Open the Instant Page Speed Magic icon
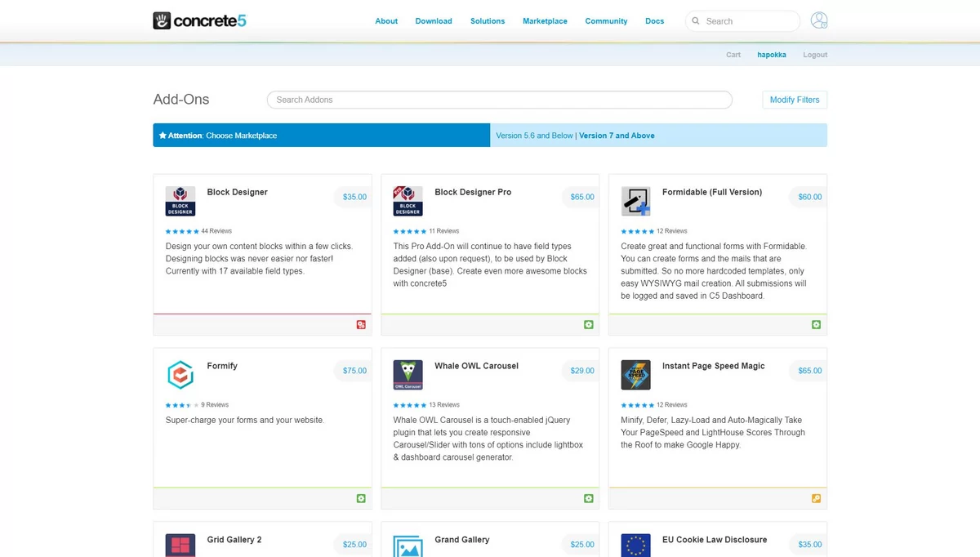Image resolution: width=980 pixels, height=557 pixels. tap(635, 375)
